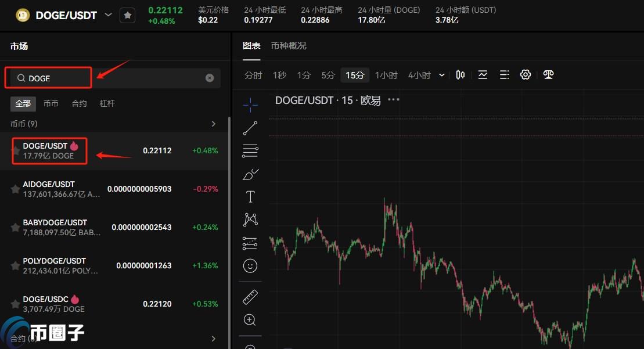The image size is (644, 349).
Task: Select the crosshair cursor tool
Action: click(250, 105)
